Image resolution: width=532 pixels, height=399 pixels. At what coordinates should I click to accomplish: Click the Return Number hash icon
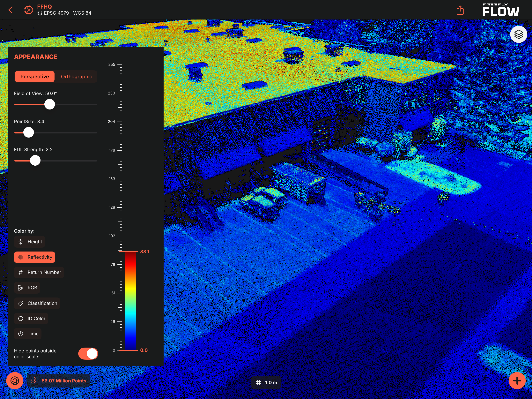click(21, 272)
